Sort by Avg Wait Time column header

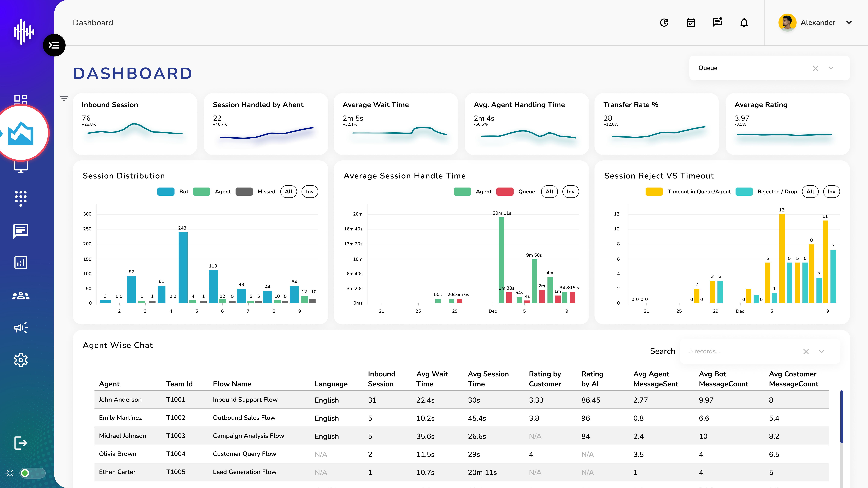click(432, 379)
